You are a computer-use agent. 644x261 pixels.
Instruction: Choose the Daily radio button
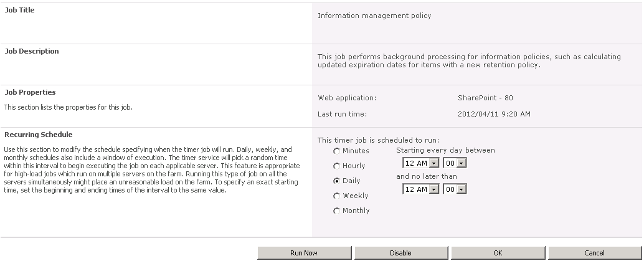click(x=337, y=181)
